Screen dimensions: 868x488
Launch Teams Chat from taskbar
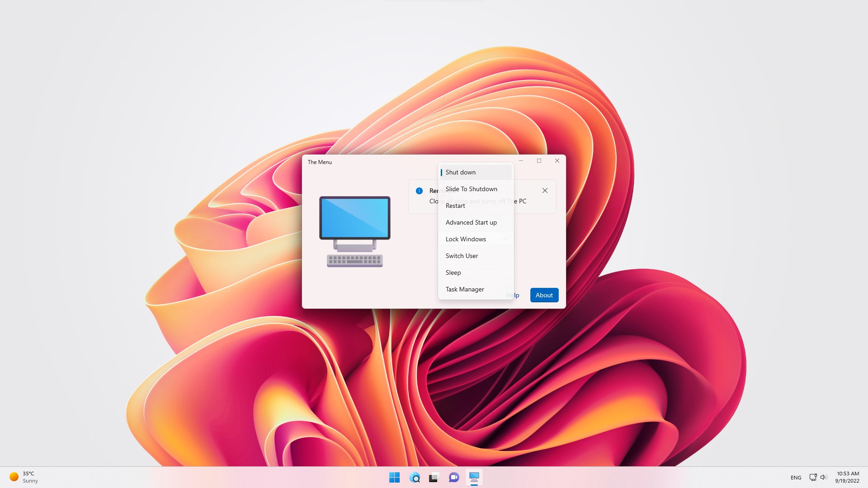click(x=454, y=477)
